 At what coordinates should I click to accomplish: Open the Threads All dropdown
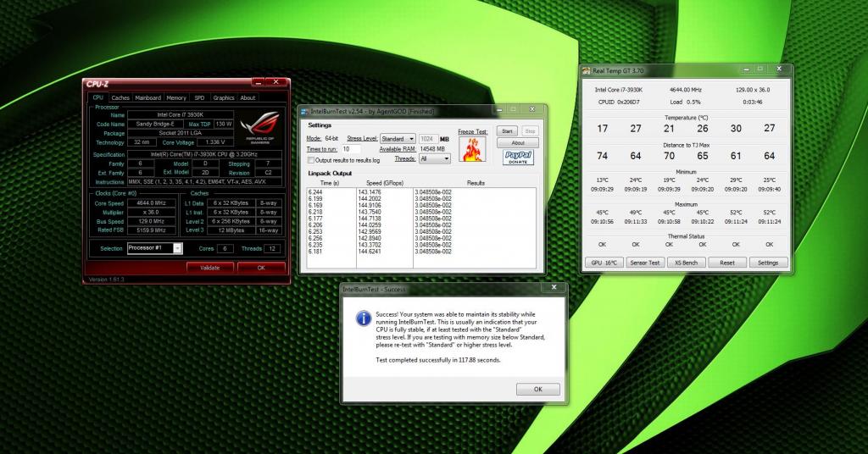(435, 158)
